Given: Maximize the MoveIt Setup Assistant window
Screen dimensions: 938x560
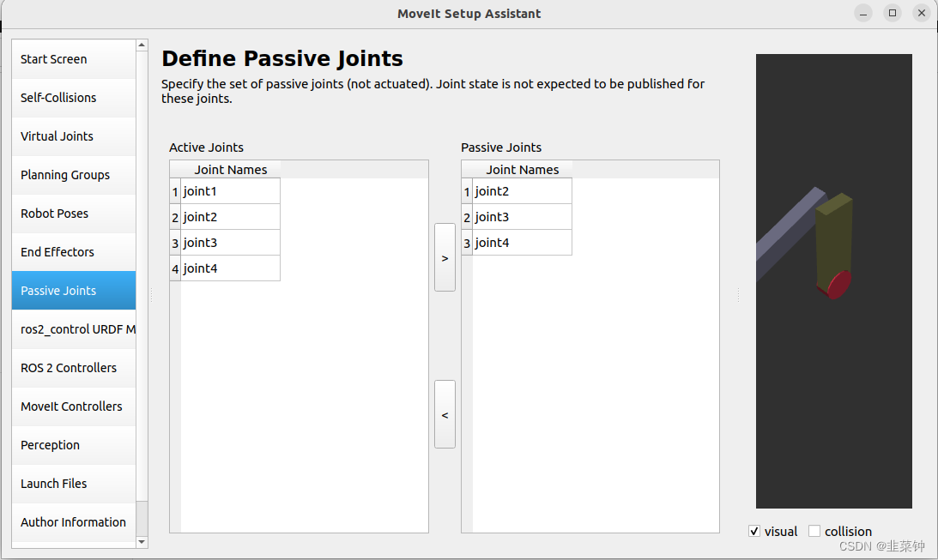Looking at the screenshot, I should click(892, 13).
